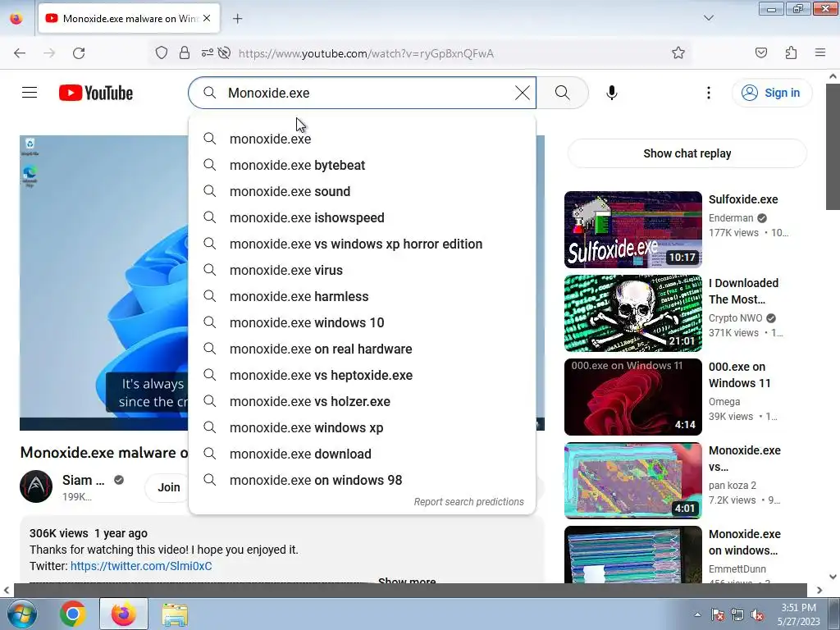Click the 'Monoxide.exe on windows...' video title
This screenshot has height=630, width=840.
coord(744,542)
